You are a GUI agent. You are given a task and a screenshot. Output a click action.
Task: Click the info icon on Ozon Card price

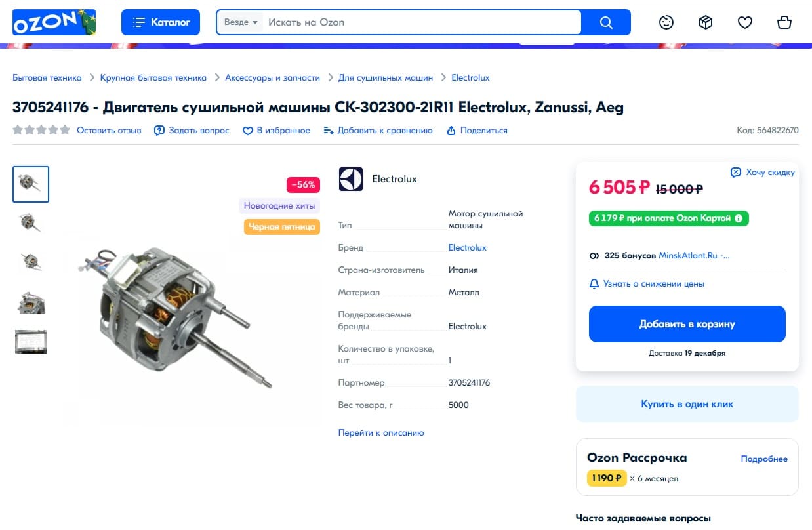tap(739, 218)
